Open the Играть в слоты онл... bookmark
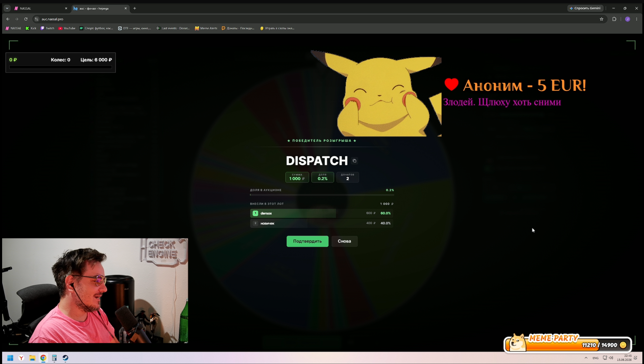This screenshot has height=364, width=644. coord(277,28)
